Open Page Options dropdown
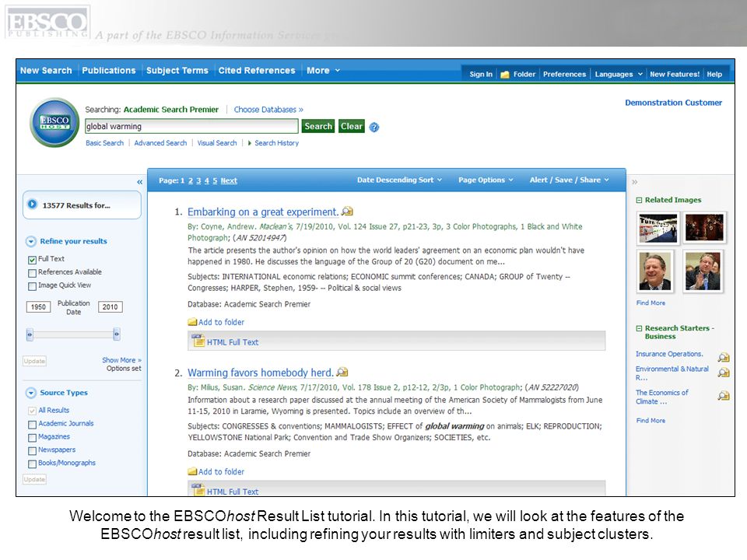747x560 pixels. point(486,180)
